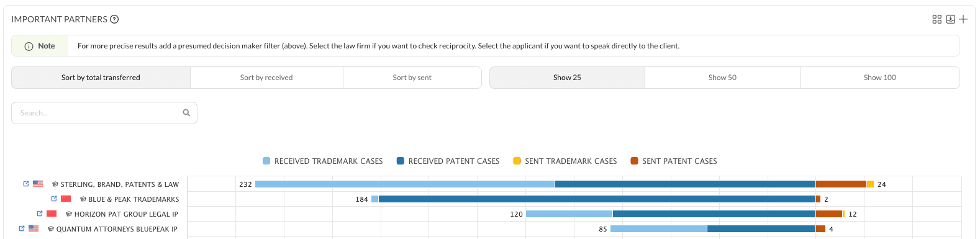The width and height of the screenshot is (980, 239).
Task: Click law firm icon before Sterling, Brand
Action: tap(55, 184)
